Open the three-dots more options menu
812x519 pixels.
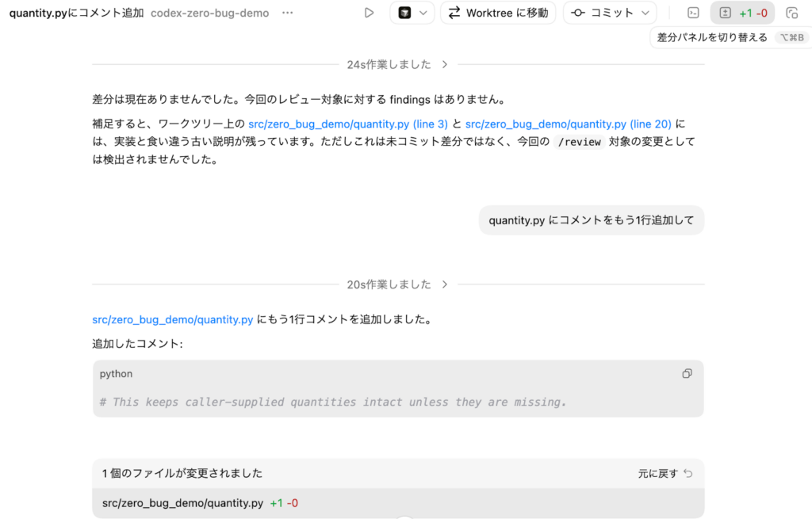pyautogui.click(x=287, y=13)
